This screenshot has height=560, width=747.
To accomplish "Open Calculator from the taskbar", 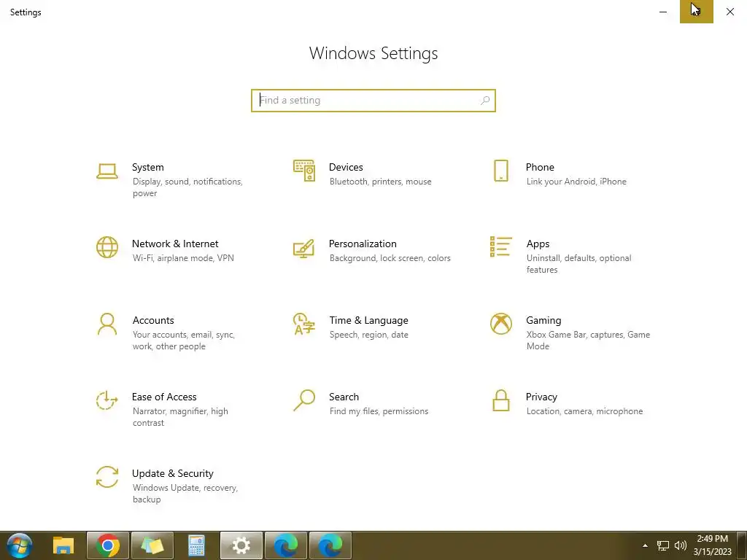I will [x=196, y=545].
